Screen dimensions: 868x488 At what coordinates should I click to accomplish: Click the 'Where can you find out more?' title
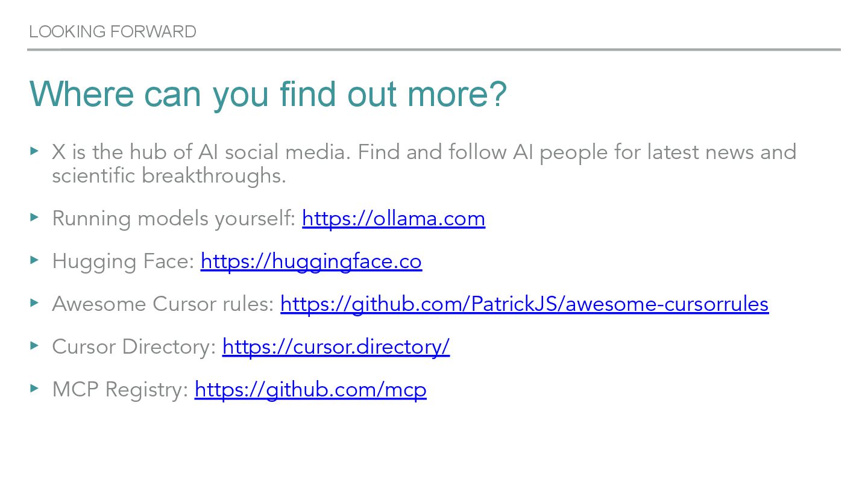[x=268, y=94]
